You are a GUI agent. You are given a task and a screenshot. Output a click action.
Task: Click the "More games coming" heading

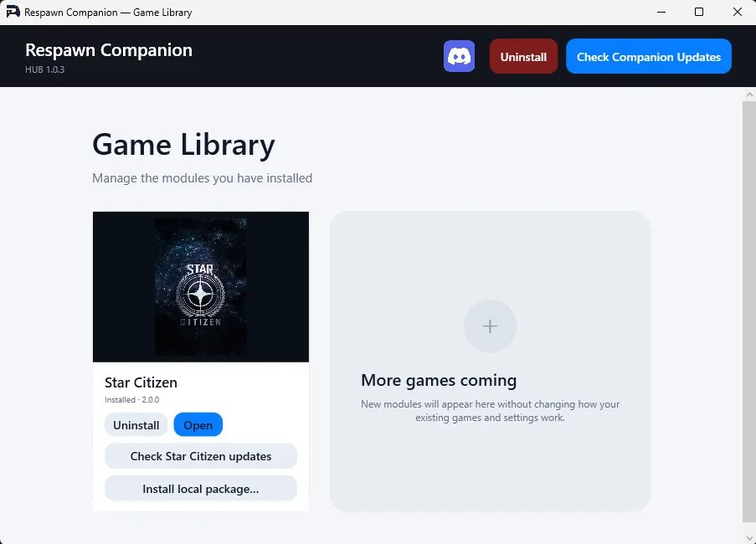[x=439, y=380]
